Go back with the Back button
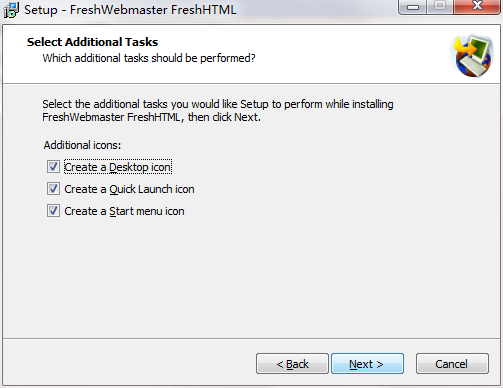Screen dimensions: 503x388 292,364
